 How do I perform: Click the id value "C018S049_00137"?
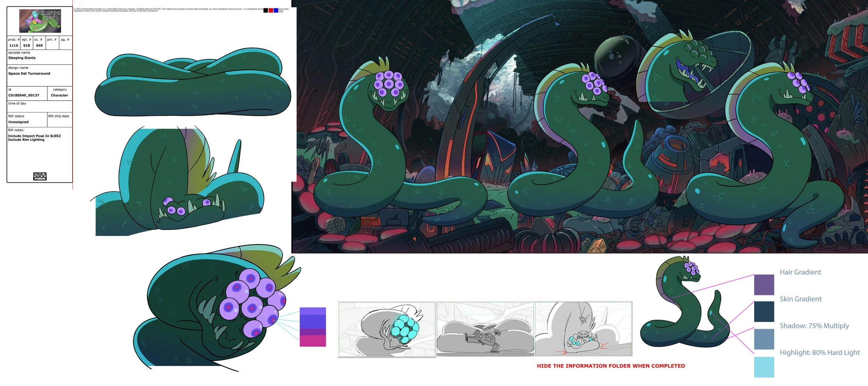[x=24, y=95]
